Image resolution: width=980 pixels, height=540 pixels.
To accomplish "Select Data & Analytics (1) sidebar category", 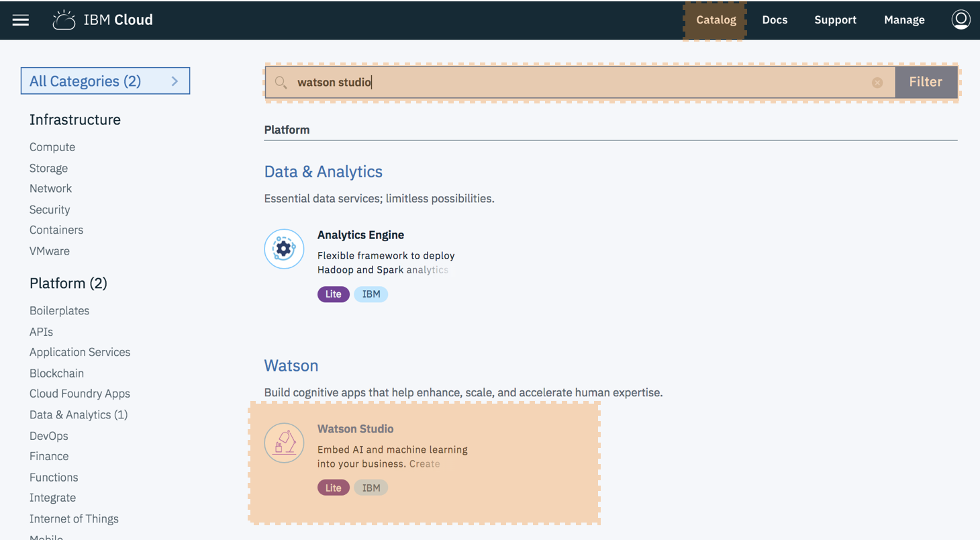I will tap(79, 415).
